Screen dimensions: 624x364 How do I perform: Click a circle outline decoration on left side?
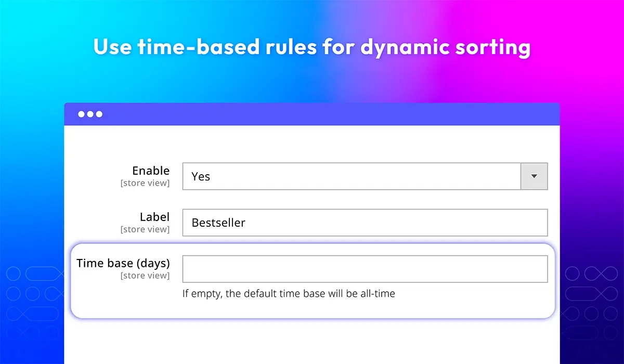[14, 274]
